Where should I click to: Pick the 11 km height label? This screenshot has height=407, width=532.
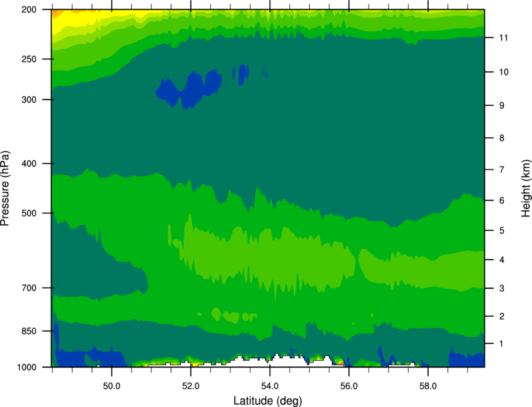pyautogui.click(x=504, y=38)
